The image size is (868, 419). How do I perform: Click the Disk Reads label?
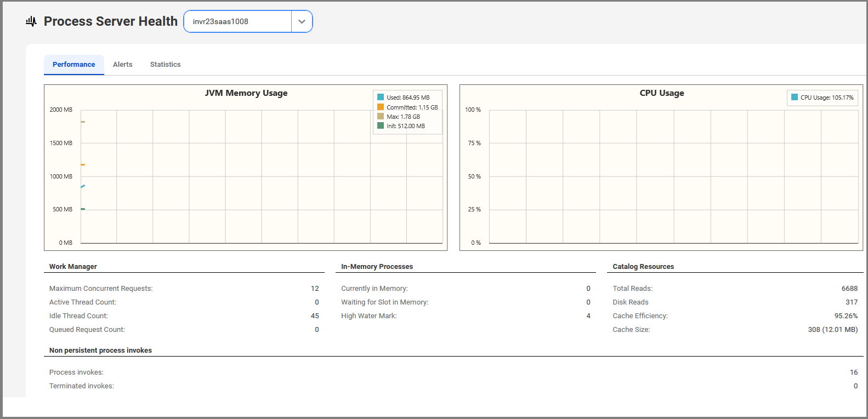point(631,302)
